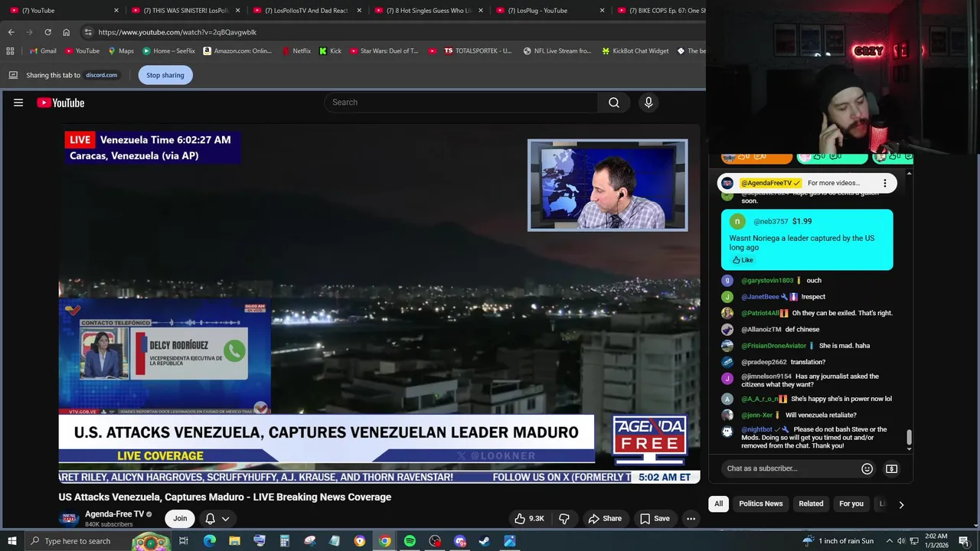The width and height of the screenshot is (980, 551).
Task: Save the video to a playlist
Action: (655, 519)
